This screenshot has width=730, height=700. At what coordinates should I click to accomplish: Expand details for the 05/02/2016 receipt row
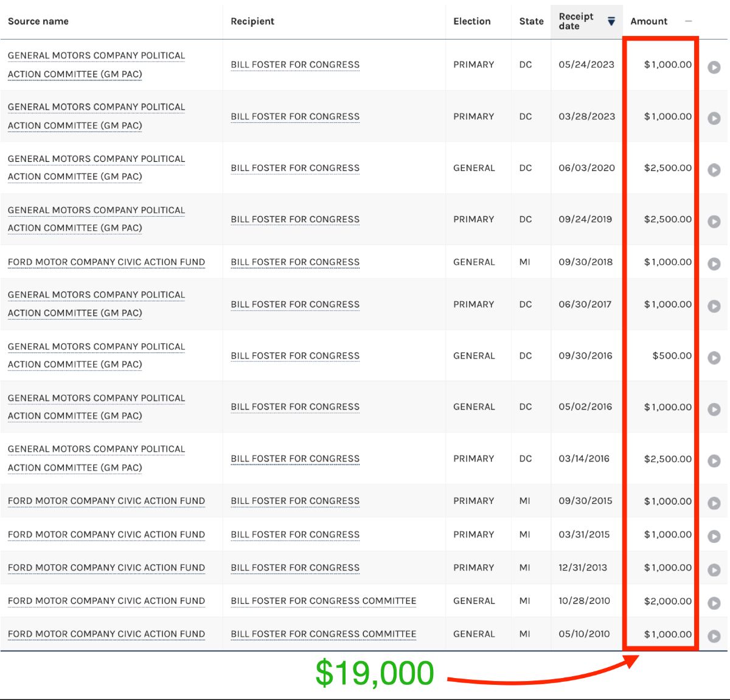coord(714,410)
